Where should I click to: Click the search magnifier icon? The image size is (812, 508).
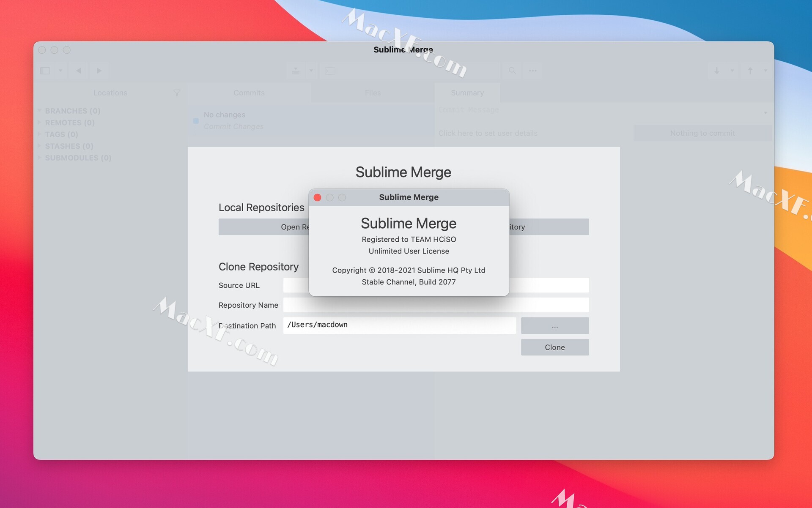(x=512, y=70)
